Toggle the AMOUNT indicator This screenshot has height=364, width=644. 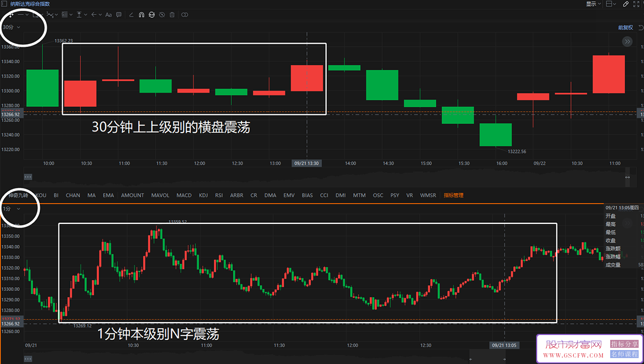pos(133,195)
